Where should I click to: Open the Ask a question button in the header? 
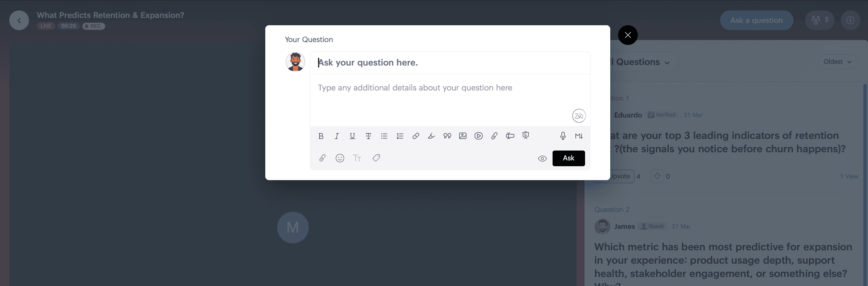coord(756,20)
